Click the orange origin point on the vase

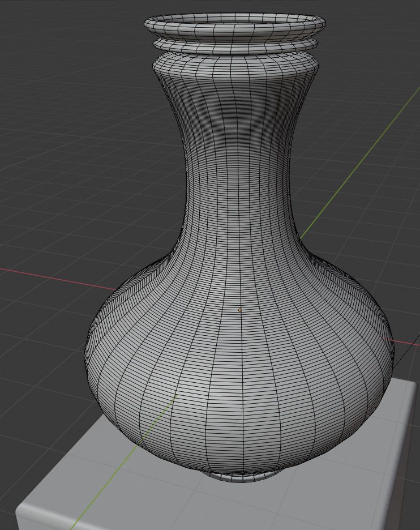point(240,310)
